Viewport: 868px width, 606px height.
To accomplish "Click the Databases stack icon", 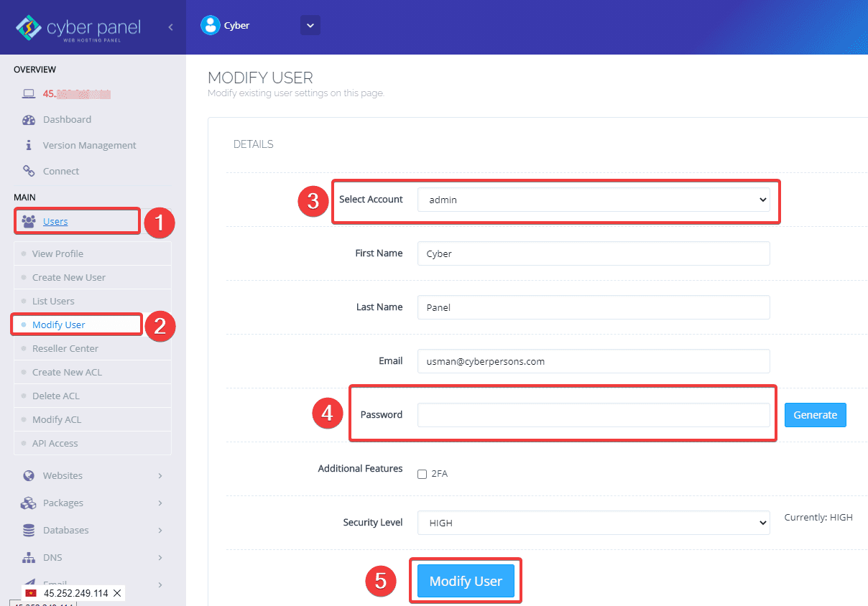I will click(x=29, y=531).
